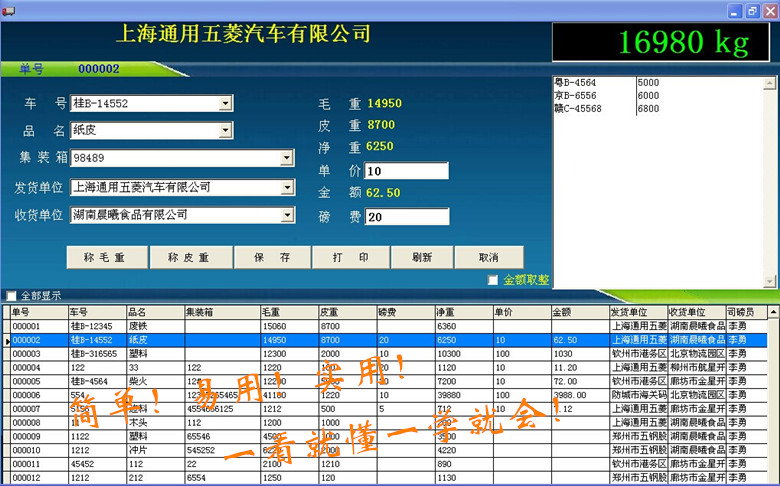Image resolution: width=780 pixels, height=486 pixels.
Task: Click the 刷新 button
Action: click(x=422, y=257)
